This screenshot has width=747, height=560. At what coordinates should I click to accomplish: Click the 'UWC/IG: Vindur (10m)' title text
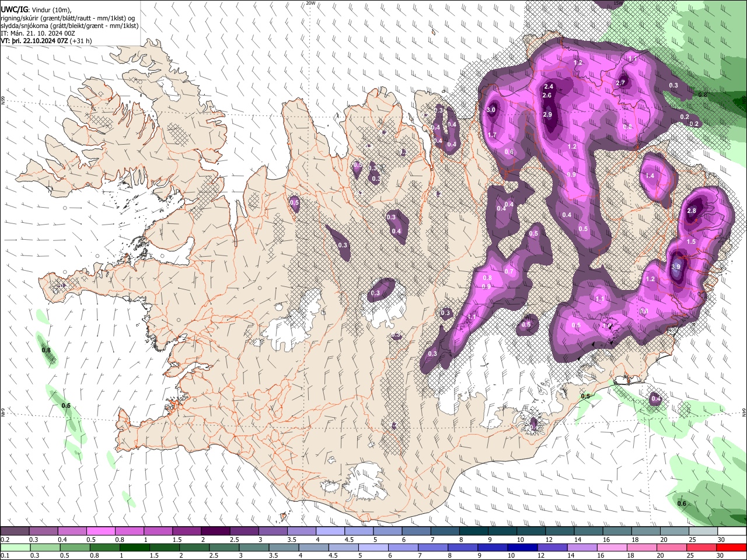(36, 9)
